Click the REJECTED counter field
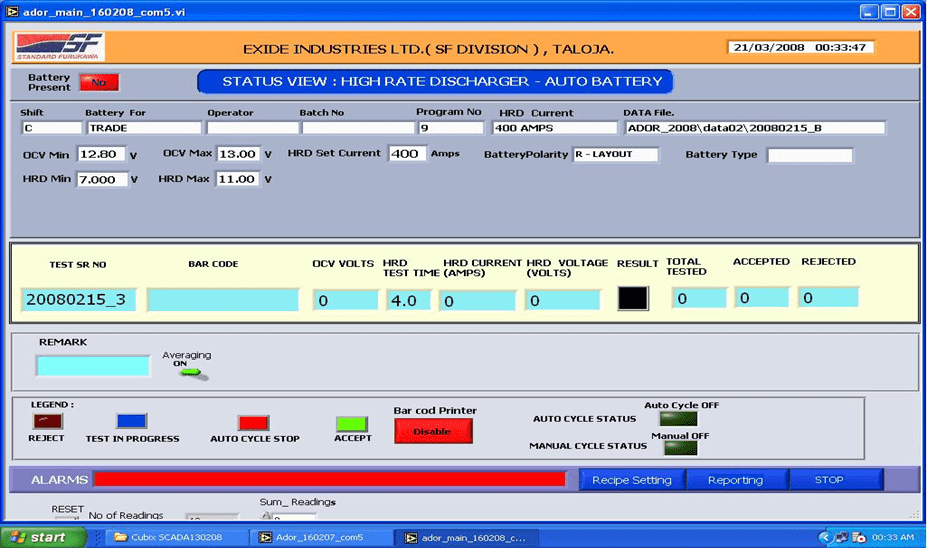Viewport: 927px width, 548px height. 828,297
